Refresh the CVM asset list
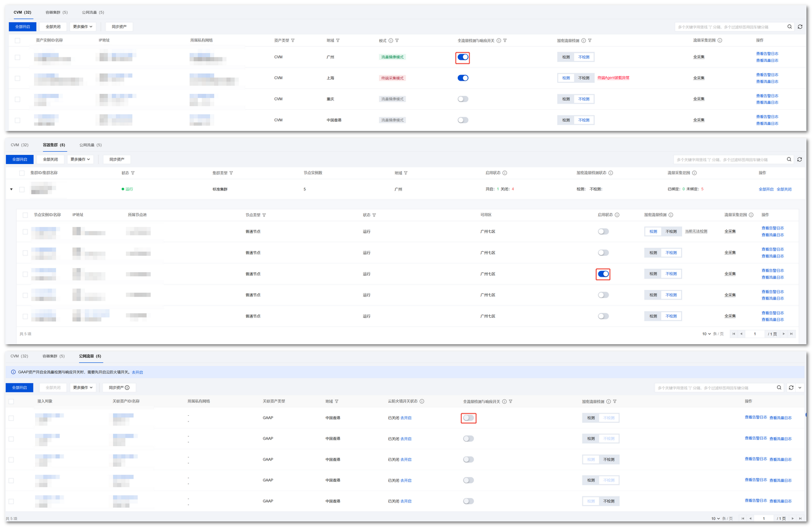812x527 pixels. click(800, 27)
